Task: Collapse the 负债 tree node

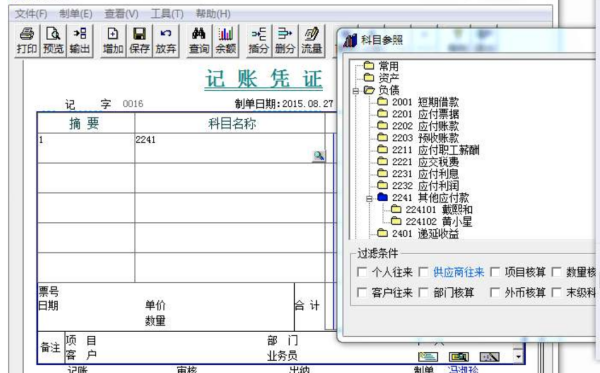Action: (x=355, y=91)
